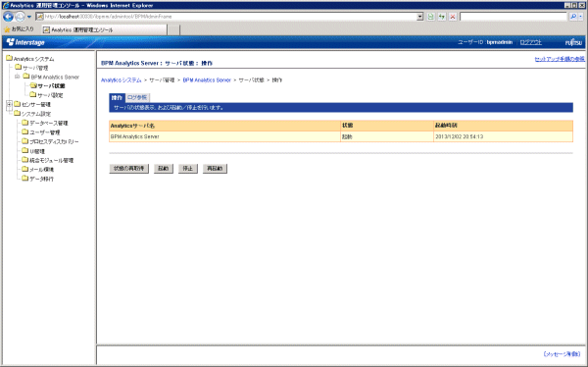This screenshot has width=588, height=367.
Task: Open a new blank browser tab
Action: (173, 29)
